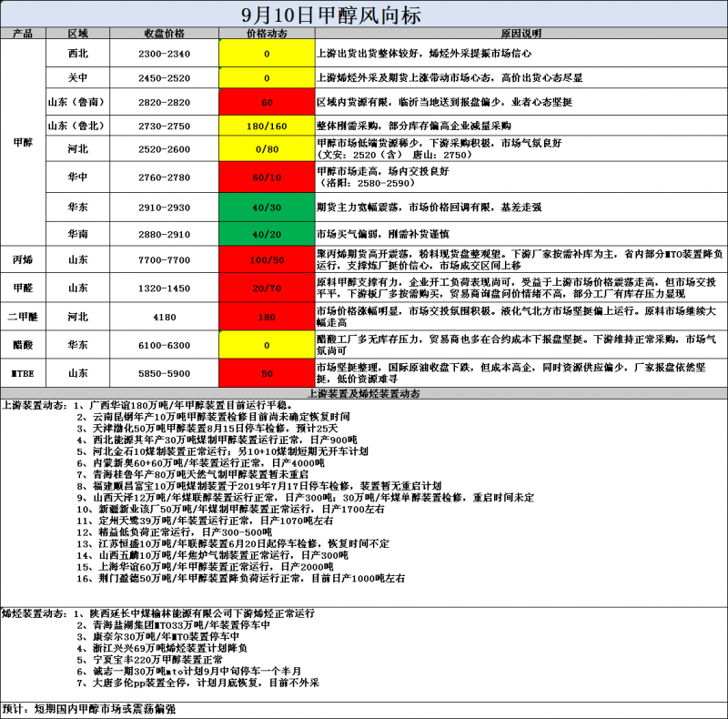Click the '华南' region cell

point(77,234)
